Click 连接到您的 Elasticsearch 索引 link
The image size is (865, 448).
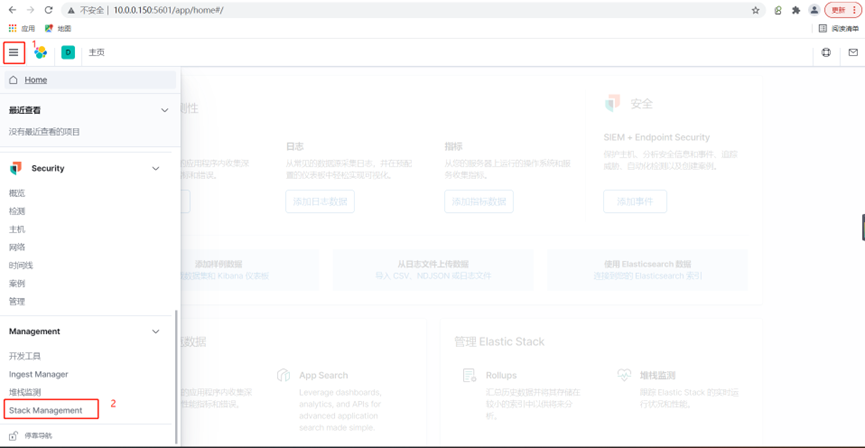pos(647,276)
